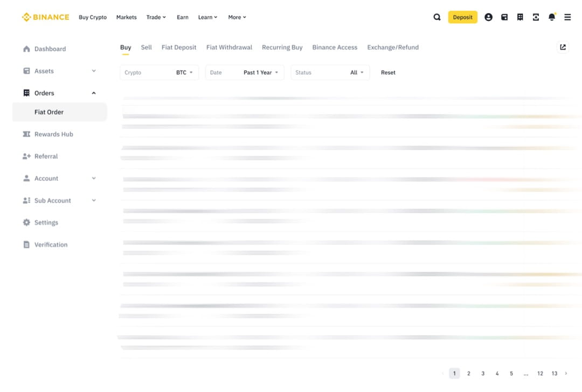This screenshot has height=392, width=582.
Task: Click the notification bell icon
Action: [x=551, y=17]
